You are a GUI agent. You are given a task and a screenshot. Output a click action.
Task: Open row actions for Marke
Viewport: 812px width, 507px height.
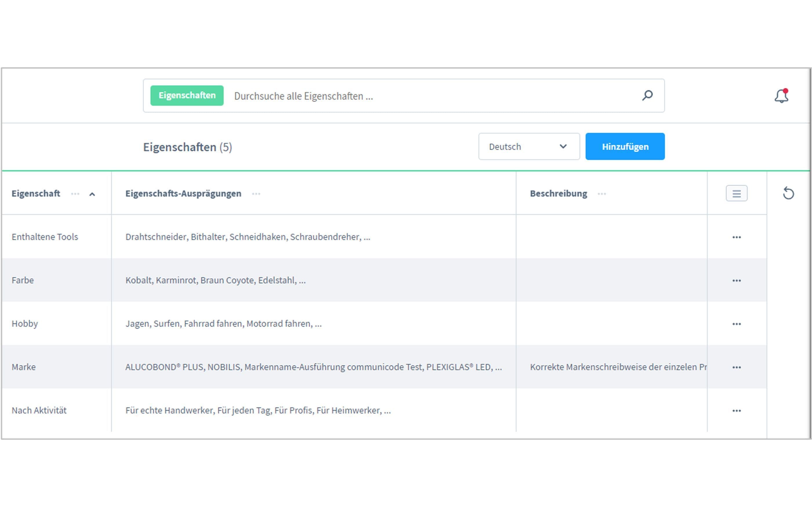pyautogui.click(x=737, y=367)
